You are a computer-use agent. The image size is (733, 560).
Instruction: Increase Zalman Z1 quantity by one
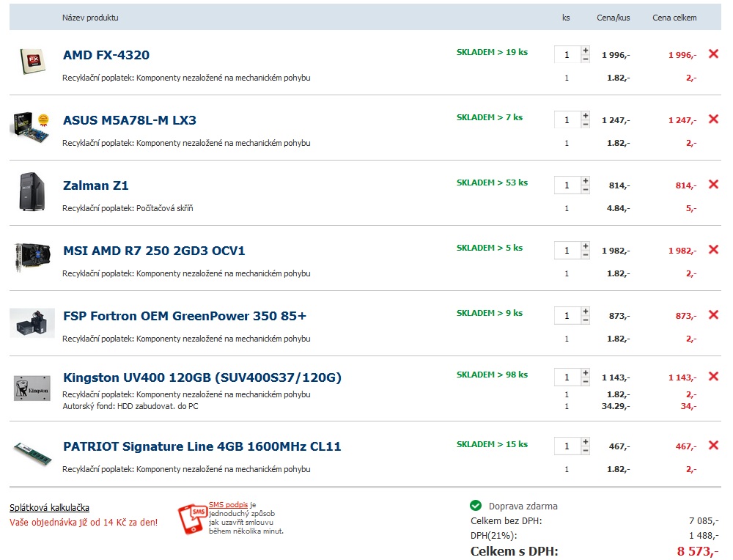(x=585, y=181)
